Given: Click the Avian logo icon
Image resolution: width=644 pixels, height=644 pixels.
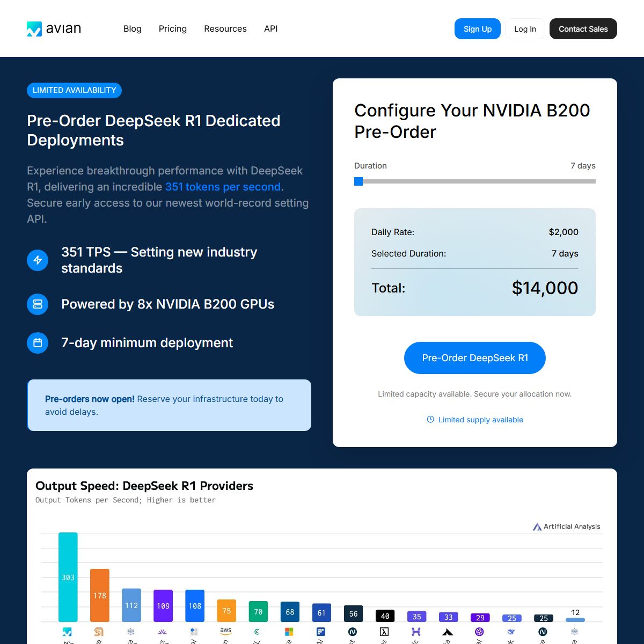Looking at the screenshot, I should [x=34, y=29].
